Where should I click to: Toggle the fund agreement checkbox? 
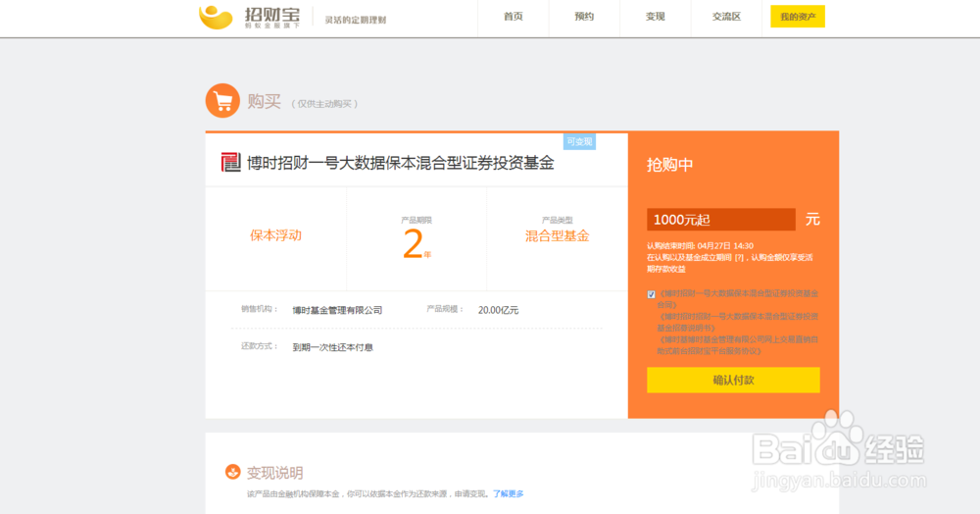tap(652, 294)
